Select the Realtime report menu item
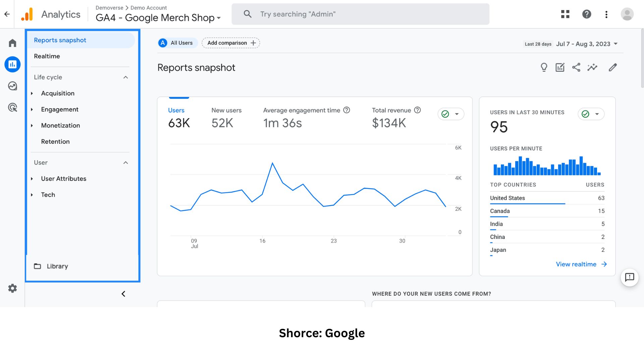 click(x=47, y=56)
